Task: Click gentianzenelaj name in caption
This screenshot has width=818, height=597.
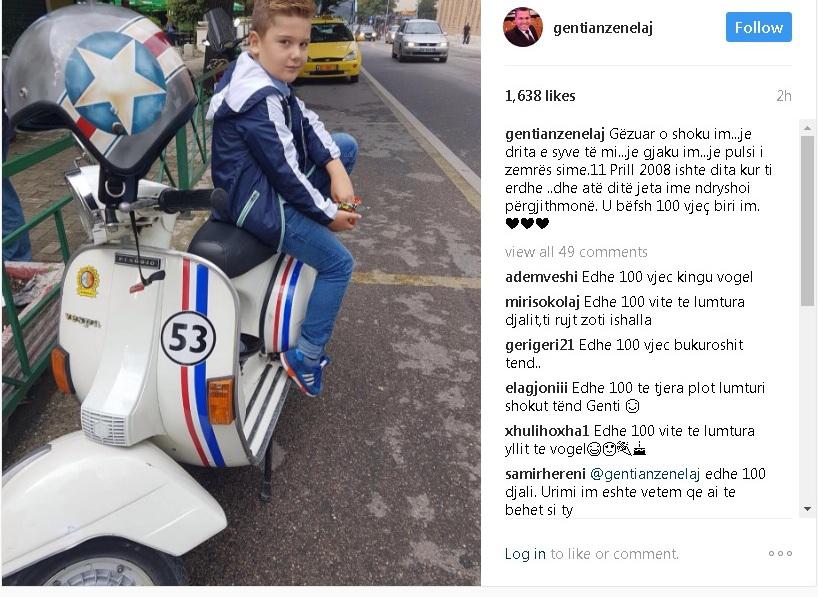Action: [555, 134]
